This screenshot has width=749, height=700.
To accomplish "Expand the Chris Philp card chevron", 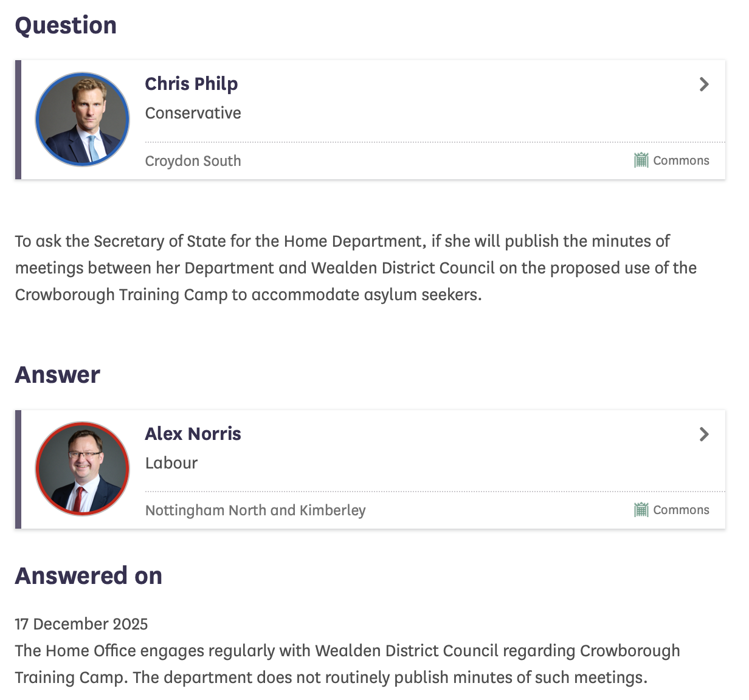I will pos(704,84).
